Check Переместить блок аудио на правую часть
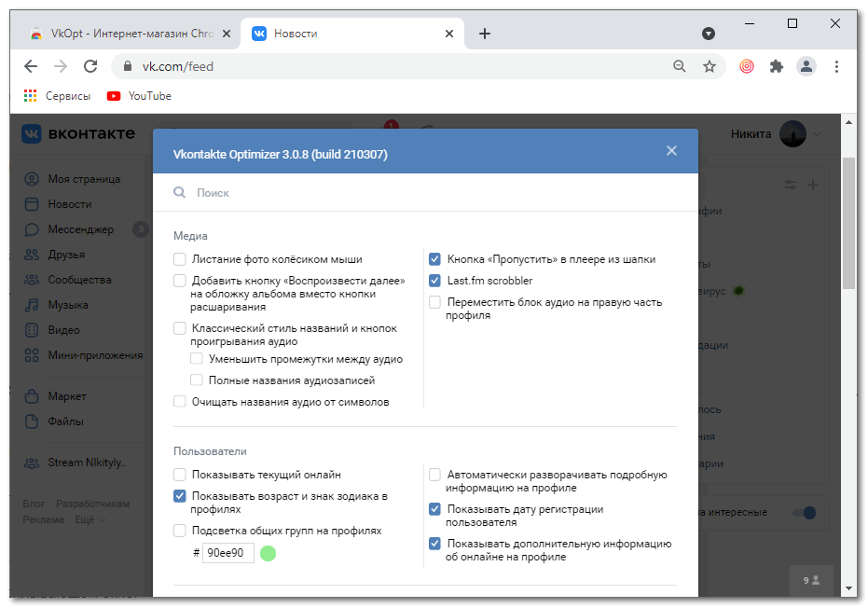Screen dimensions: 868x608 click(434, 302)
